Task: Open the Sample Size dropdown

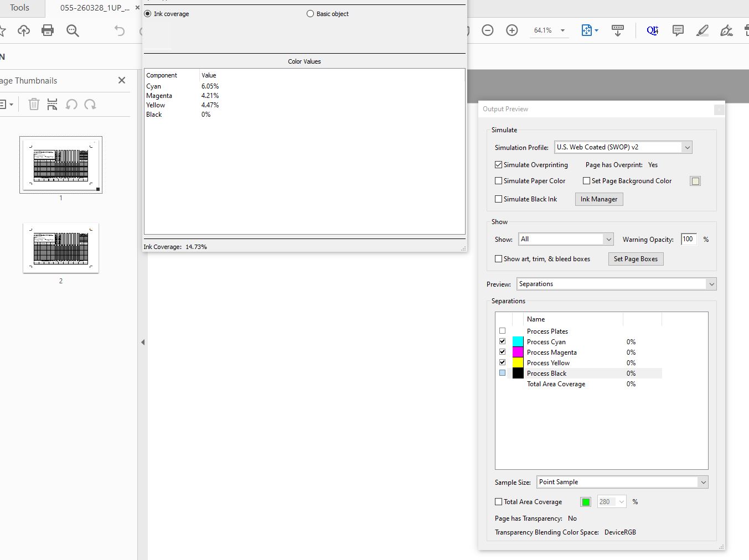Action: [x=703, y=482]
